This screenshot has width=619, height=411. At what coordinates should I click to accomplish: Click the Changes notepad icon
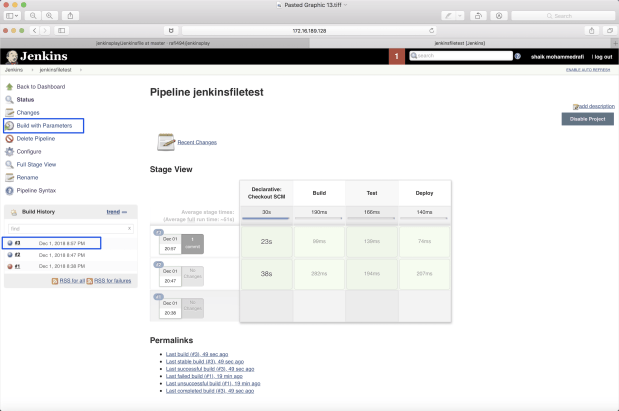(x=9, y=113)
